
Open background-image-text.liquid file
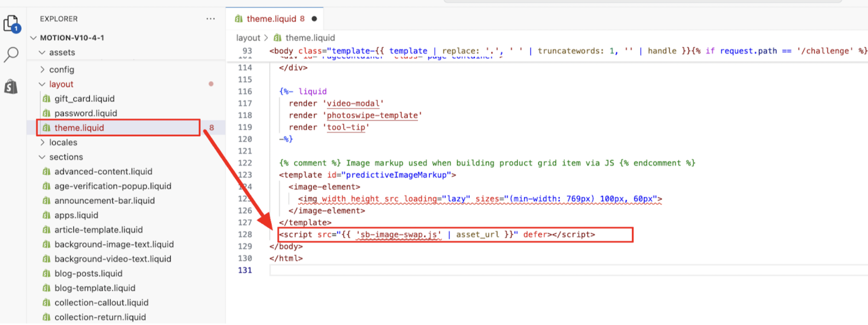pyautogui.click(x=114, y=244)
